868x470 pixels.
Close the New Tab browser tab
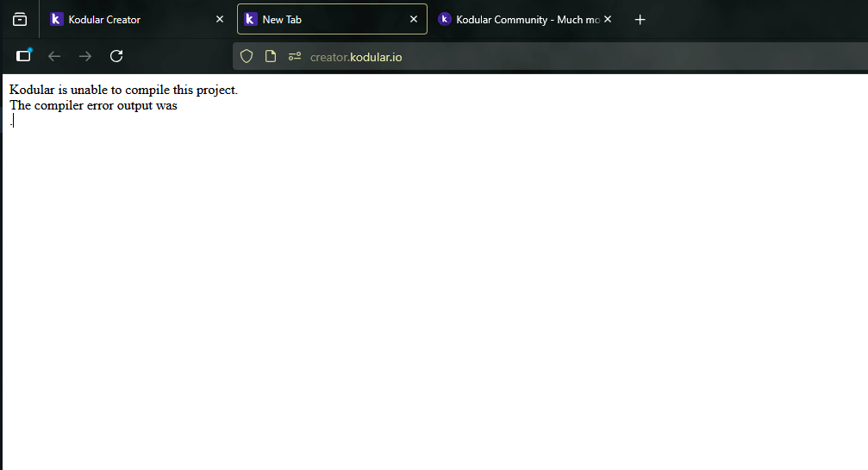(x=414, y=19)
